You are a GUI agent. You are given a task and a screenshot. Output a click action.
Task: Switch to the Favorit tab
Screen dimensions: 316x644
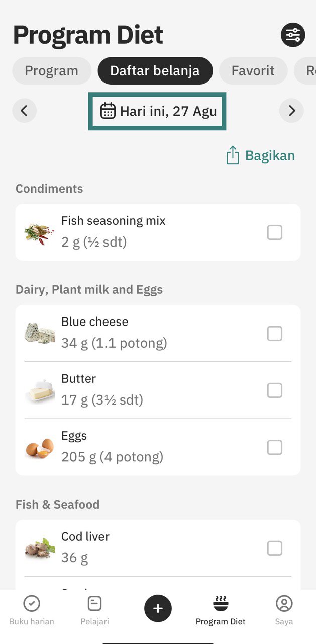253,71
